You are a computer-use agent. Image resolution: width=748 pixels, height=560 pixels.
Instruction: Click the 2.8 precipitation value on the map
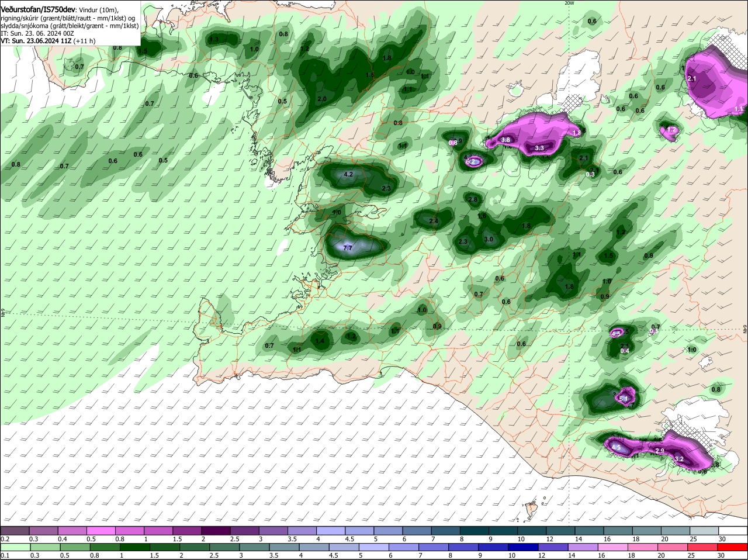coord(473,199)
